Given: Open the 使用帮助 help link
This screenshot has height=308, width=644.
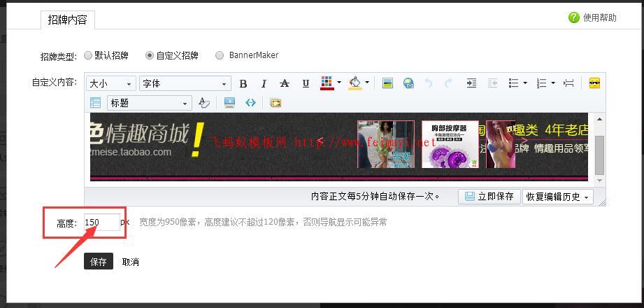Looking at the screenshot, I should [x=593, y=17].
